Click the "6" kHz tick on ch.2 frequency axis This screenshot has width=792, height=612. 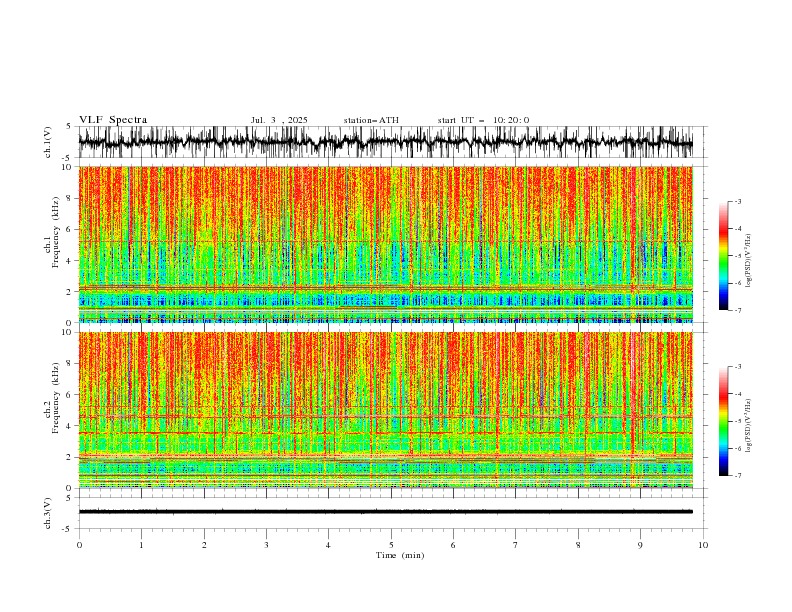point(71,395)
